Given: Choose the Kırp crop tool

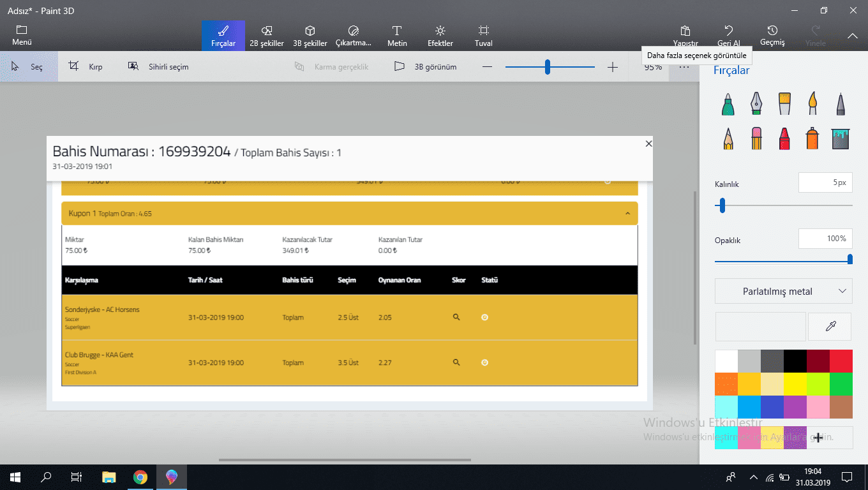Looking at the screenshot, I should pos(86,66).
